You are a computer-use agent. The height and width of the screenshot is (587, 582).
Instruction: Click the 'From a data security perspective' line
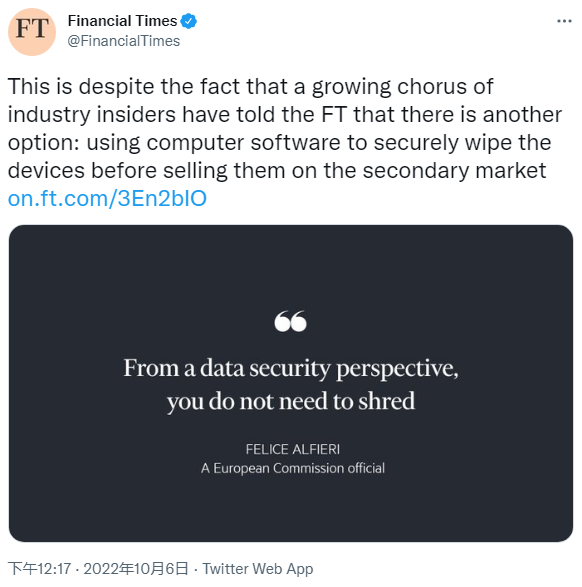point(291,369)
